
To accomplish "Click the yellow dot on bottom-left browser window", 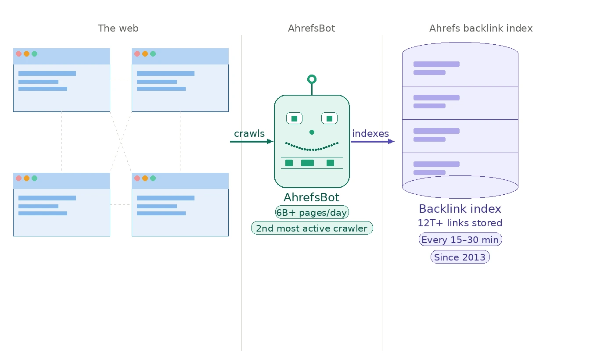I will 26,178.
